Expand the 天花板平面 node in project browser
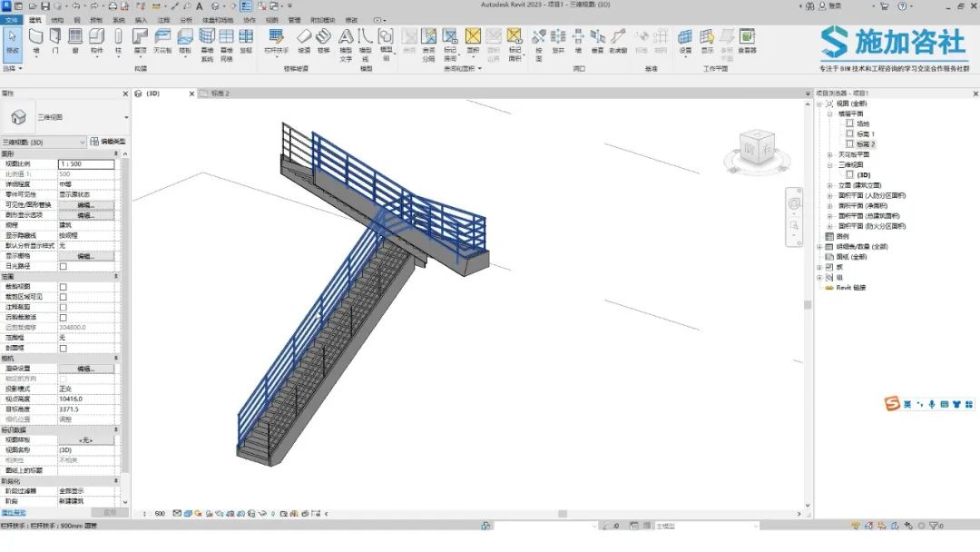The width and height of the screenshot is (980, 552). click(830, 154)
